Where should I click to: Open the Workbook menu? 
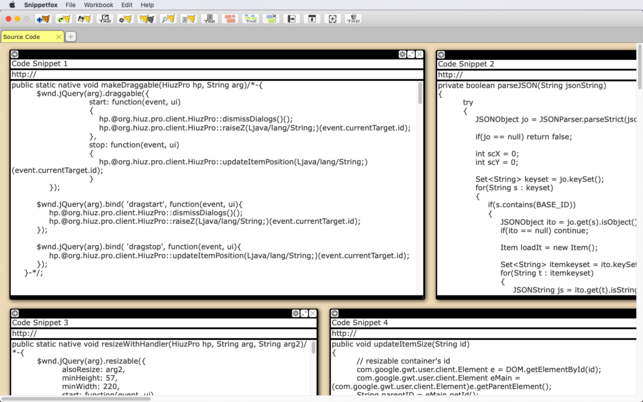[x=98, y=5]
